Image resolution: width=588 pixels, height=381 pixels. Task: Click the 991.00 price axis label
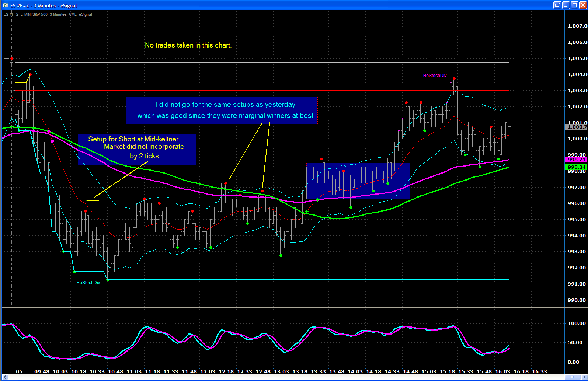[577, 284]
